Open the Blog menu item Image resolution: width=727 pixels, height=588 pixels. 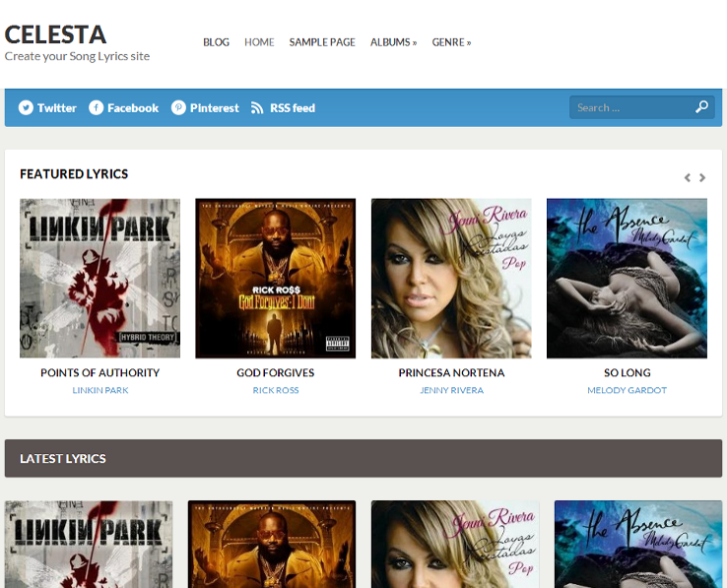pos(216,42)
